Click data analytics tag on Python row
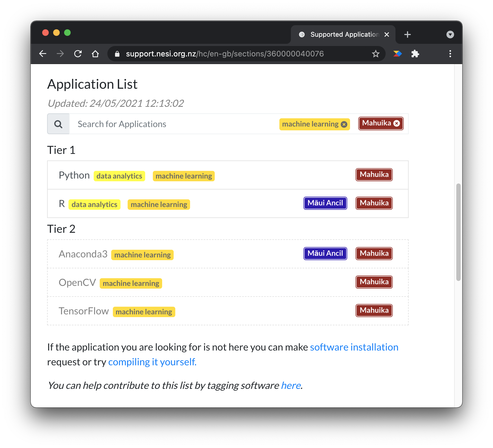The image size is (493, 448). coord(119,176)
